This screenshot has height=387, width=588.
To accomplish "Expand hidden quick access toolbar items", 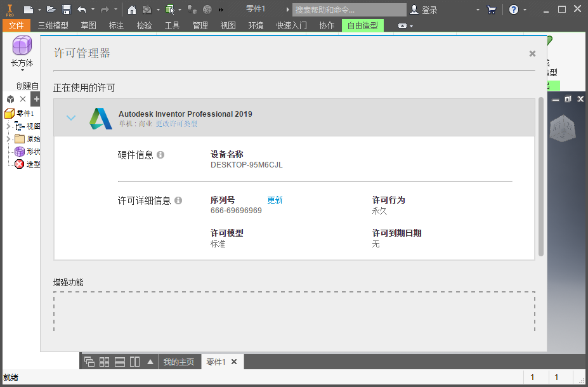I will point(221,10).
